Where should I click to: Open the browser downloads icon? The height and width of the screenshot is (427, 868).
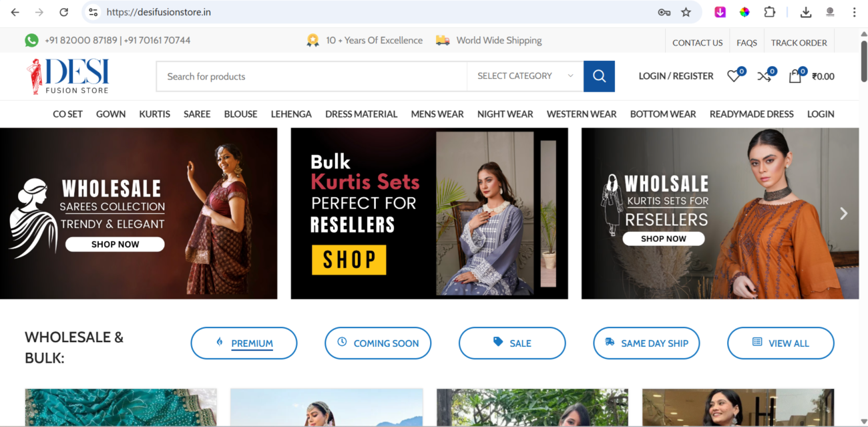click(x=806, y=12)
